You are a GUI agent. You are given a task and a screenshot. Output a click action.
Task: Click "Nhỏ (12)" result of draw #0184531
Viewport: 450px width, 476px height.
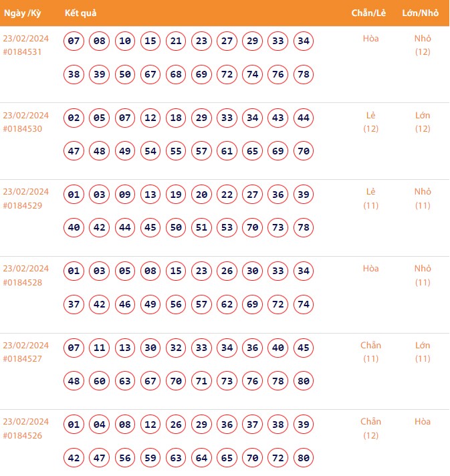(423, 45)
